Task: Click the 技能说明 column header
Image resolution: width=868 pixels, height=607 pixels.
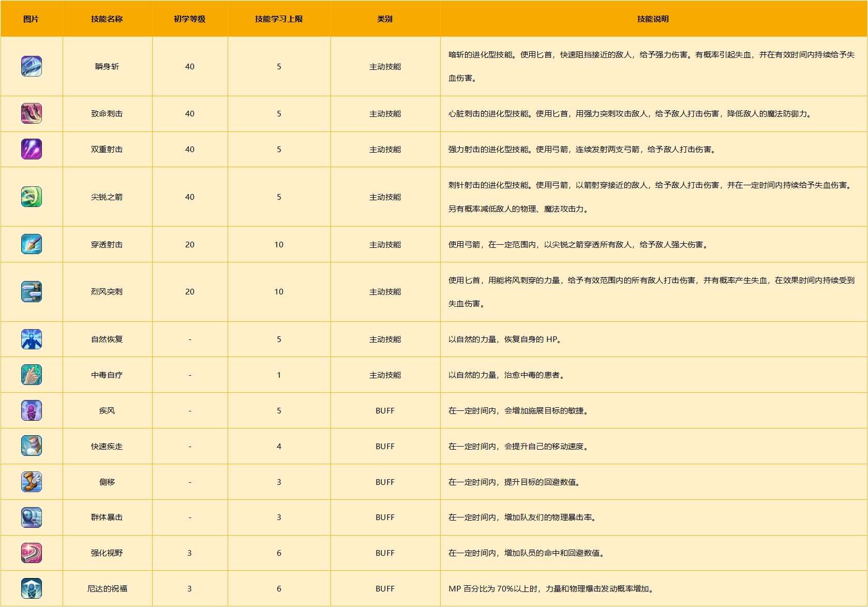Action: point(653,19)
